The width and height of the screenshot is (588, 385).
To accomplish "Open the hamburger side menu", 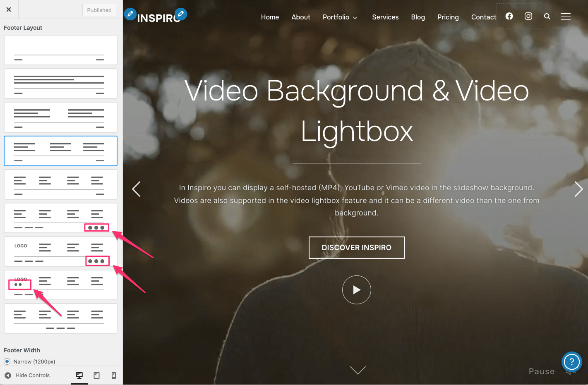I will 565,17.
